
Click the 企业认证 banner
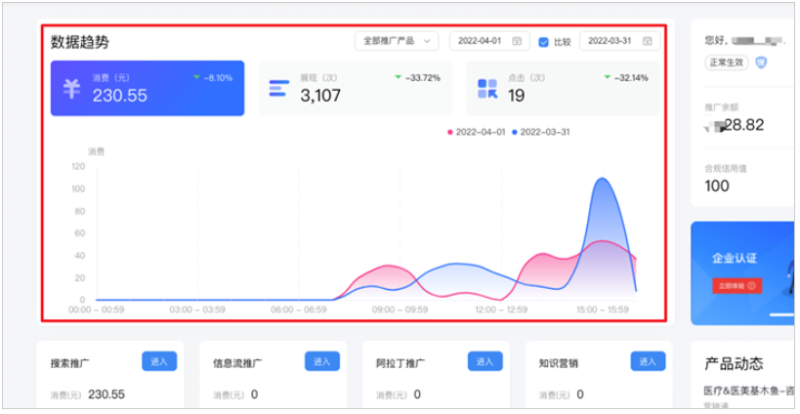point(742,273)
